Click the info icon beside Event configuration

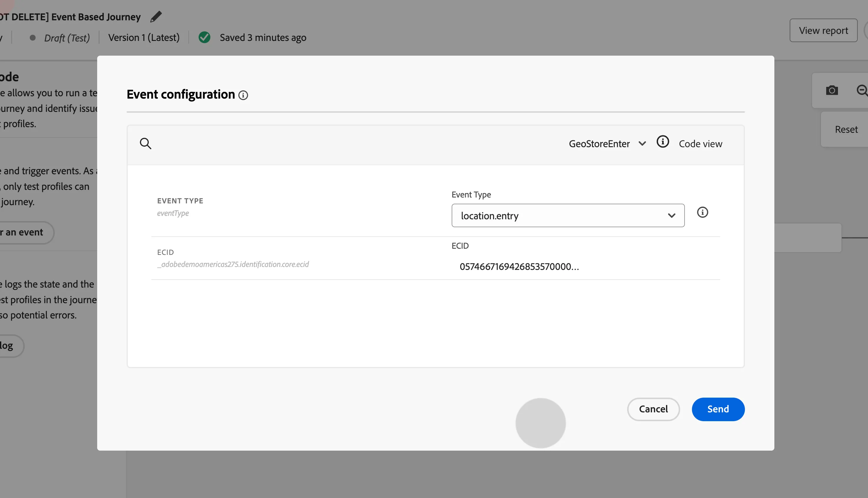point(243,95)
